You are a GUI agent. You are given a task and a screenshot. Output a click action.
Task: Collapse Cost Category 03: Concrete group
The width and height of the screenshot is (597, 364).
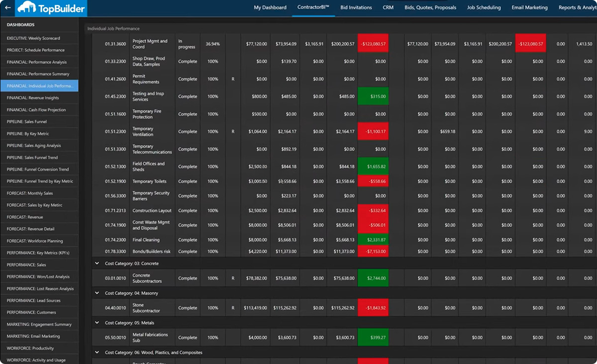(x=97, y=264)
